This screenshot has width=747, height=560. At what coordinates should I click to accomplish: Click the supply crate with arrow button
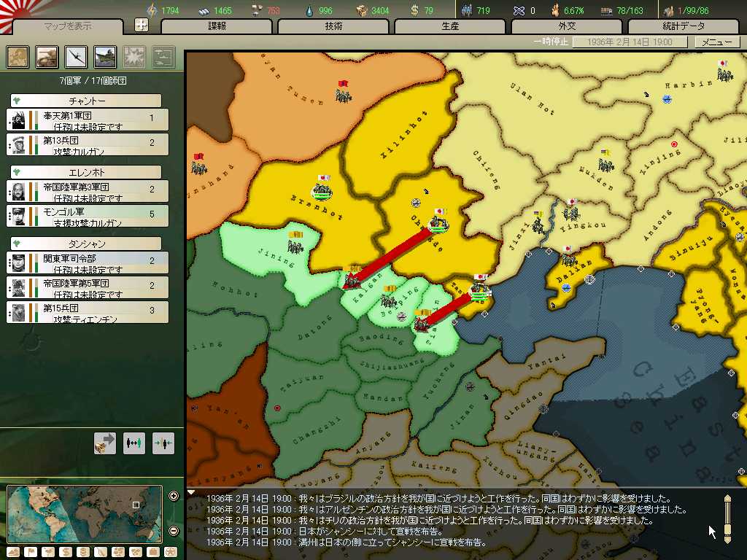point(105,443)
